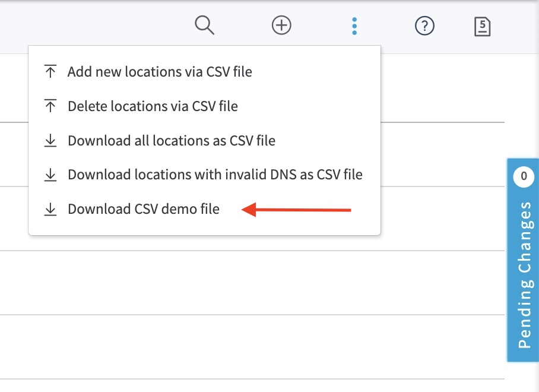
Task: Click download icon beside invalid DNS option
Action: point(51,175)
